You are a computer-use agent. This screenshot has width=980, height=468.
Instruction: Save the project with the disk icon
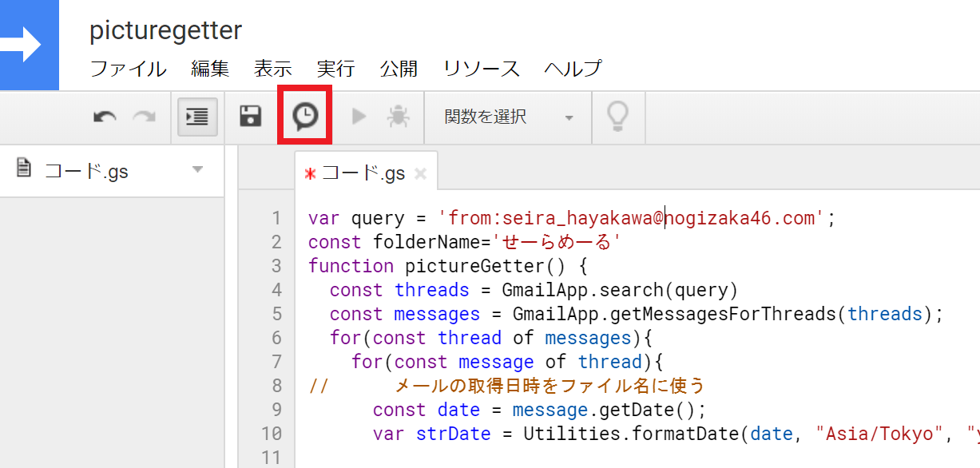click(250, 115)
